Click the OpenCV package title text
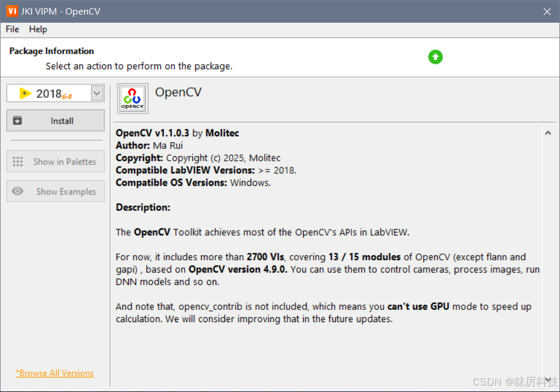The height and width of the screenshot is (392, 560). click(x=178, y=93)
